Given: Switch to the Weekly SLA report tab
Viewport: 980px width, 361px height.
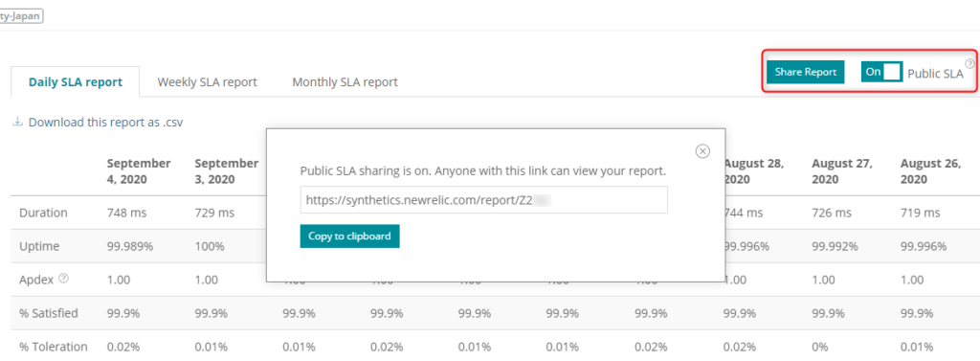Looking at the screenshot, I should tap(207, 82).
